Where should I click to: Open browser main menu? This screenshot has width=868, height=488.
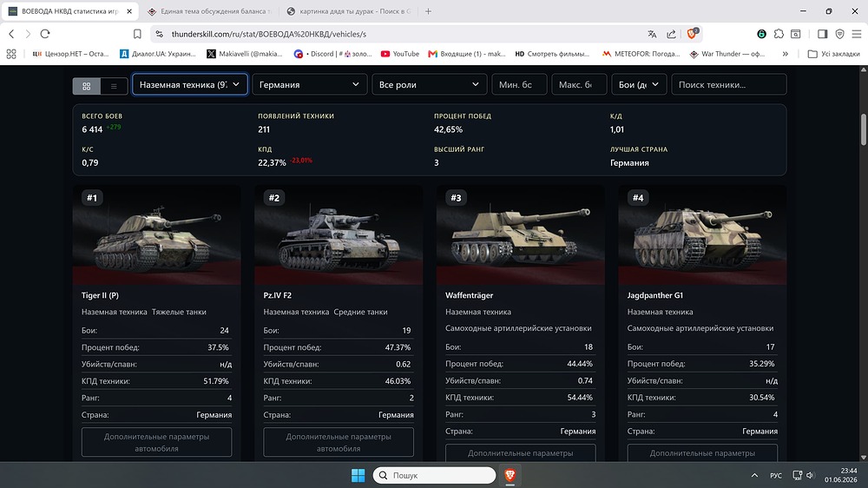coord(857,34)
